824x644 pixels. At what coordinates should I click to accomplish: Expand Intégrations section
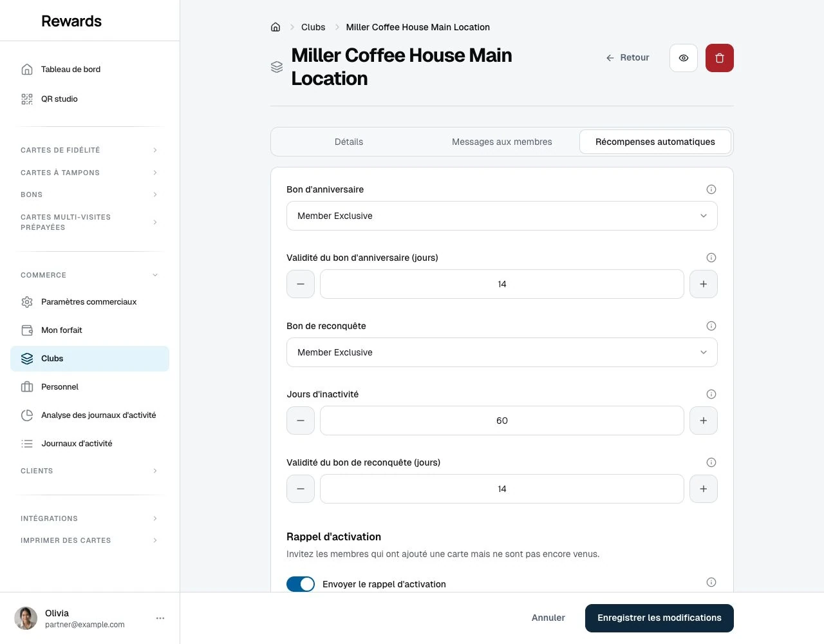pos(89,518)
